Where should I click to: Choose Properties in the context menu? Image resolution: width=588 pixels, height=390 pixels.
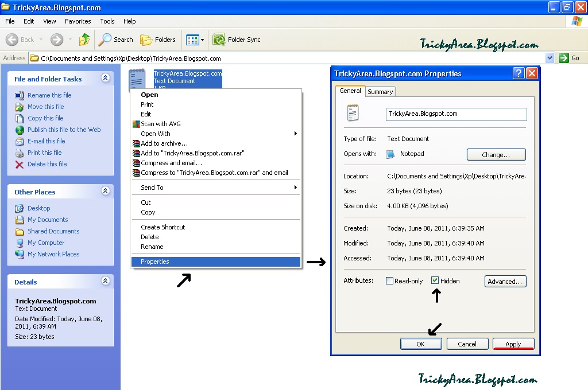click(216, 262)
